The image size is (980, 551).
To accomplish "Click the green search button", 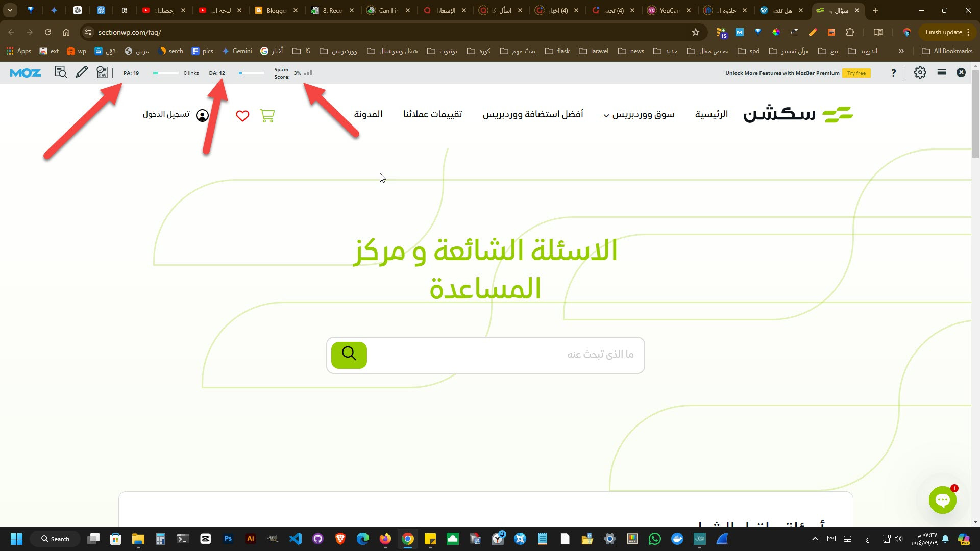I will click(349, 355).
